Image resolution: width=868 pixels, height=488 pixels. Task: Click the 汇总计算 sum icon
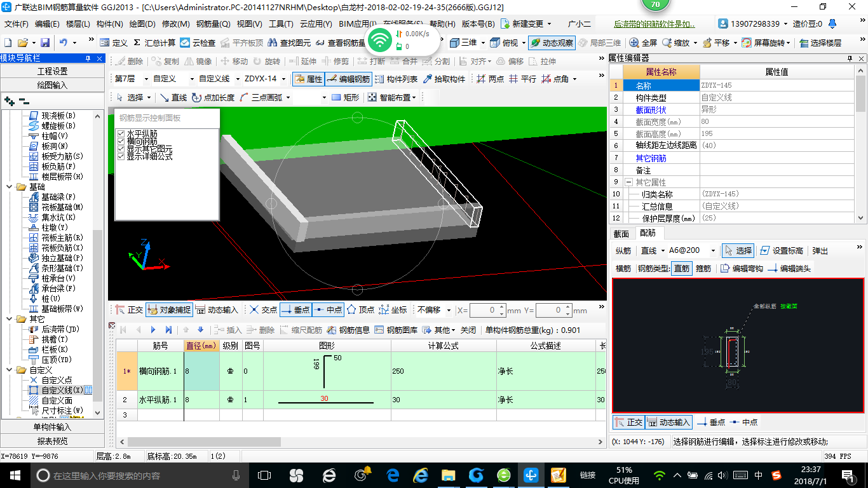click(137, 43)
